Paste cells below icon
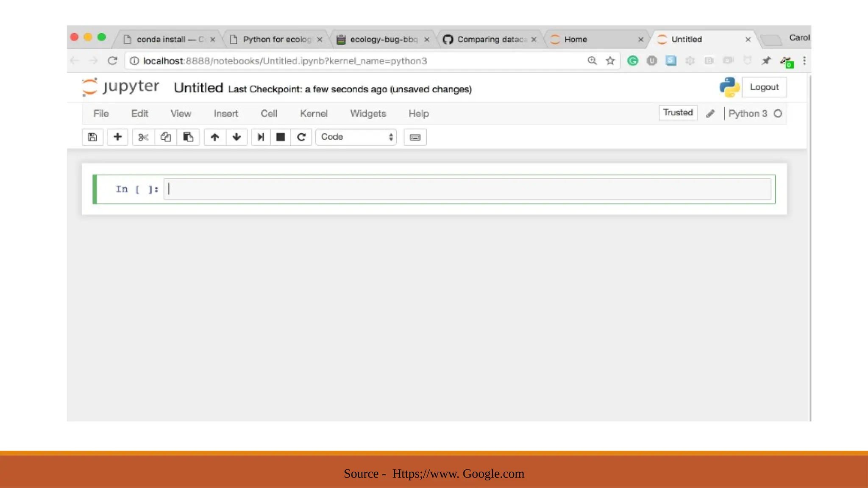 click(x=188, y=137)
